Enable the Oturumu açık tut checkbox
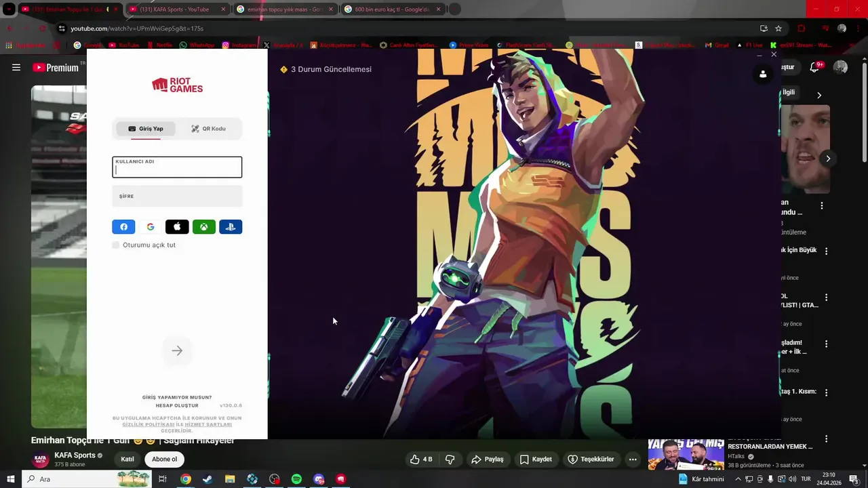 (x=116, y=245)
